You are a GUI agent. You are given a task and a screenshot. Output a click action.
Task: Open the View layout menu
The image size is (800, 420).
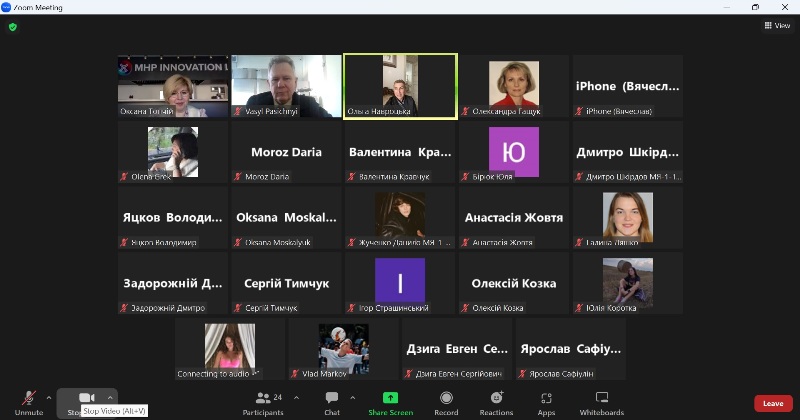tap(777, 26)
